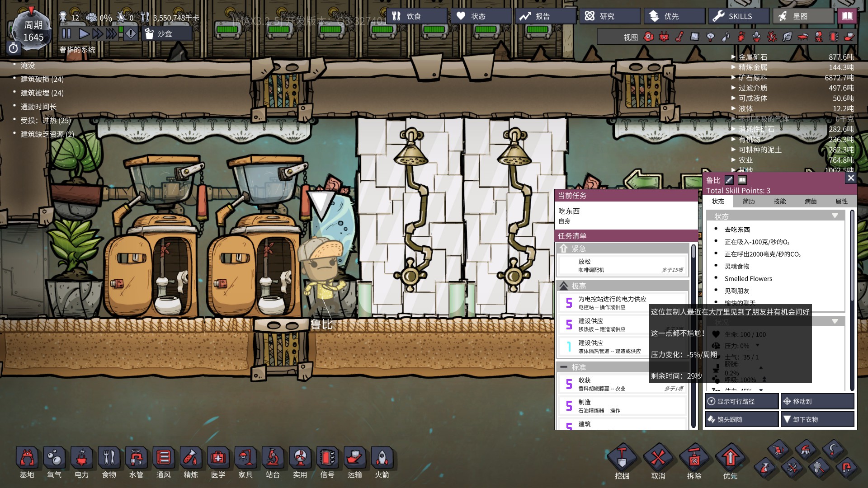
Task: Switch to the 病菌 germs tab
Action: [x=811, y=202]
